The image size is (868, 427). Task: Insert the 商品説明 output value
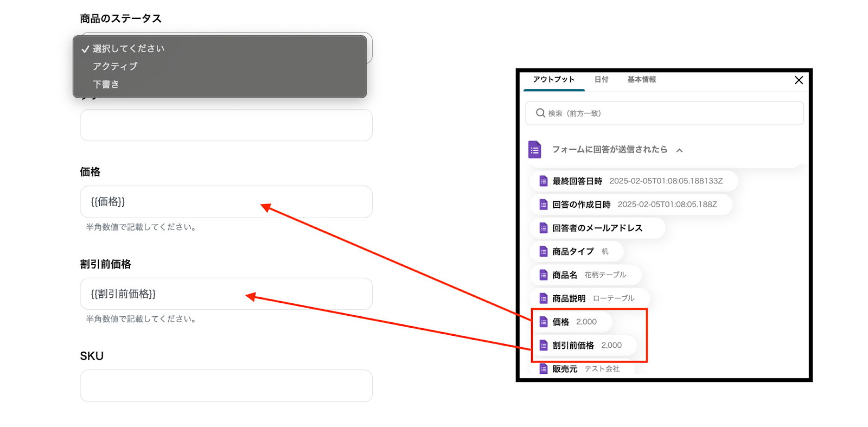590,298
